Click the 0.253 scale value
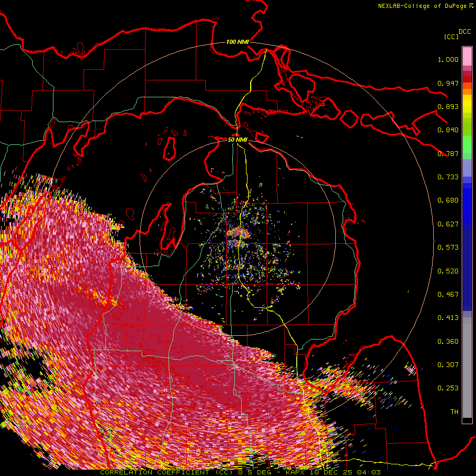The height and width of the screenshot is (476, 476). [448, 388]
